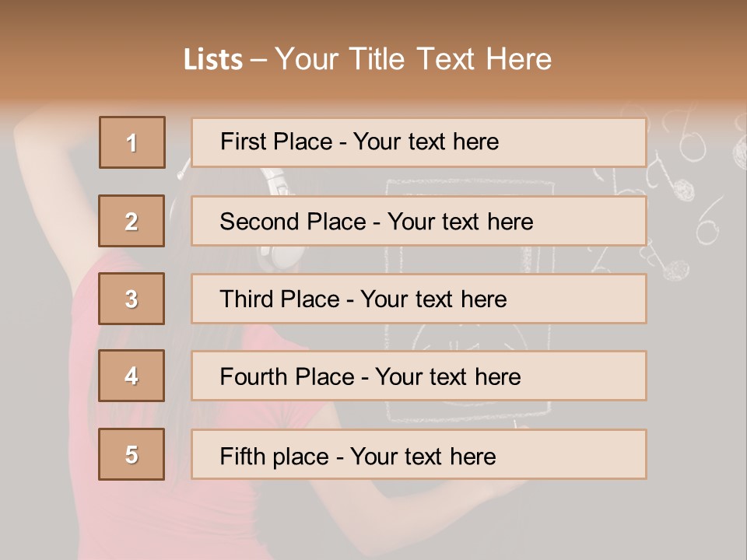The height and width of the screenshot is (560, 747).
Task: Select "Third Place - Your text here" bar
Action: click(419, 299)
